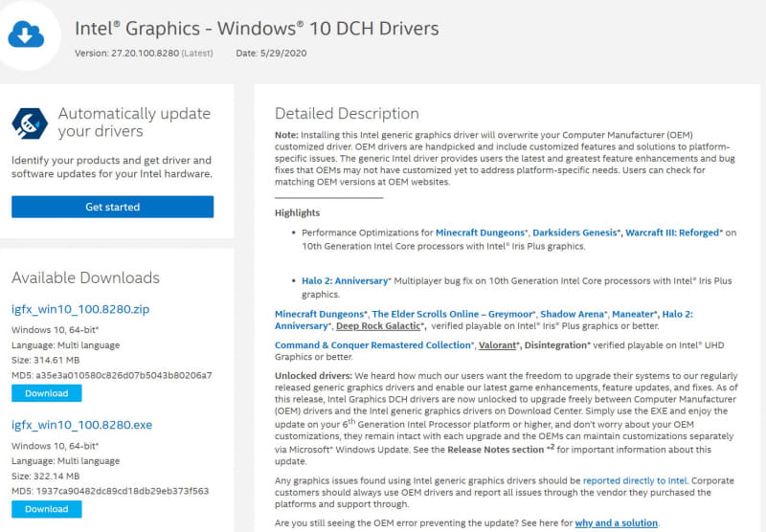
Task: Download the igfx_win10_100.8280.zip file
Action: 46,393
